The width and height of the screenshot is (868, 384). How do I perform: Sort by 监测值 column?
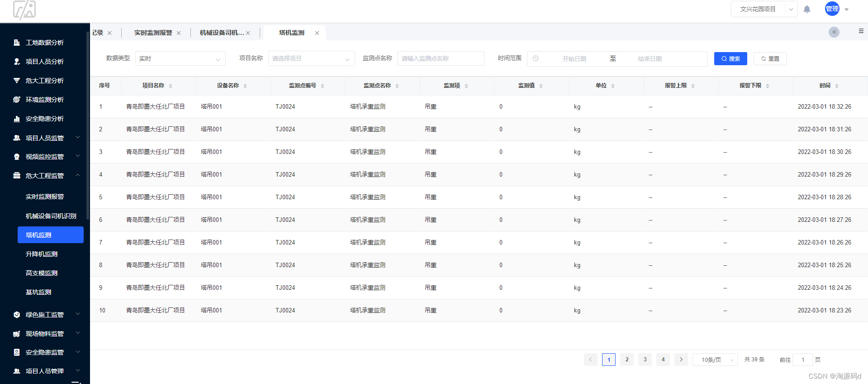point(541,86)
